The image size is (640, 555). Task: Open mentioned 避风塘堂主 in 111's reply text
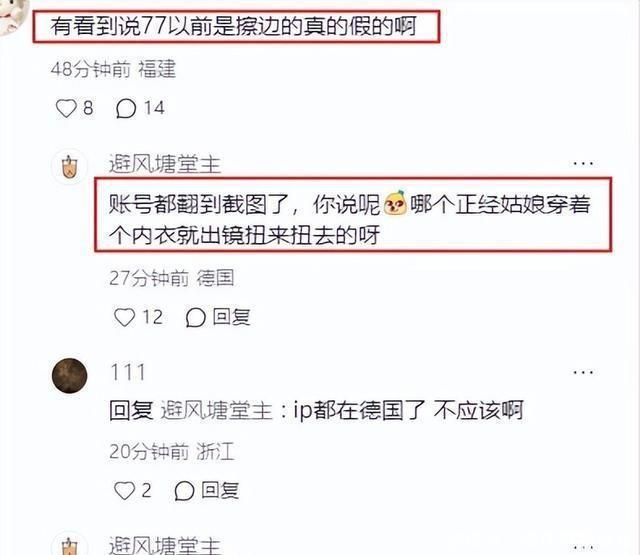[x=216, y=411]
